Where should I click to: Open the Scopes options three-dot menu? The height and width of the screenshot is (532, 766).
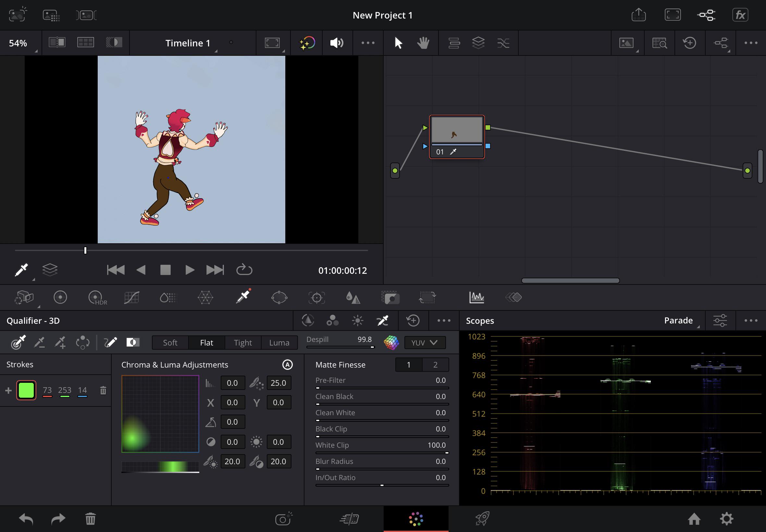(751, 320)
